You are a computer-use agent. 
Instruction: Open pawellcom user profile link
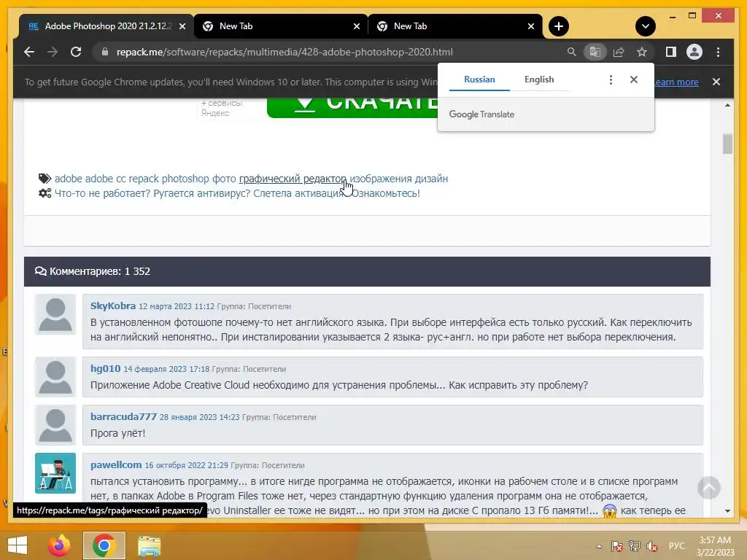(116, 464)
